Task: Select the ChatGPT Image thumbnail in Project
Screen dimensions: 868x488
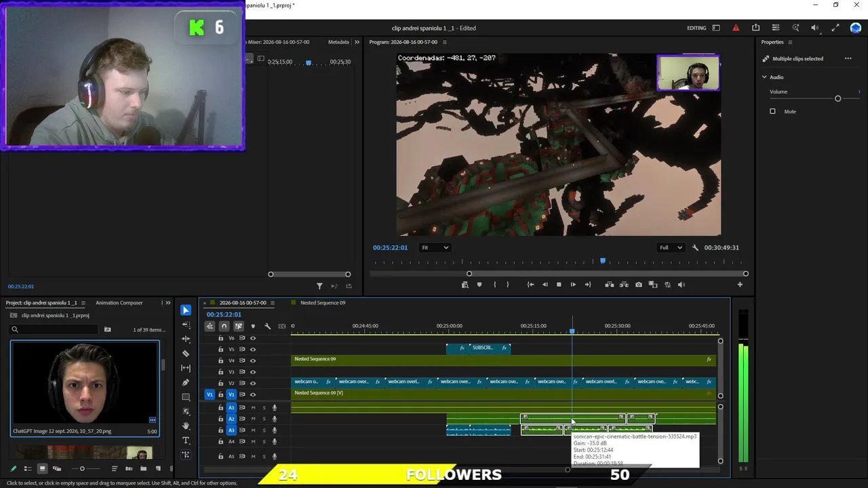Action: pyautogui.click(x=85, y=383)
